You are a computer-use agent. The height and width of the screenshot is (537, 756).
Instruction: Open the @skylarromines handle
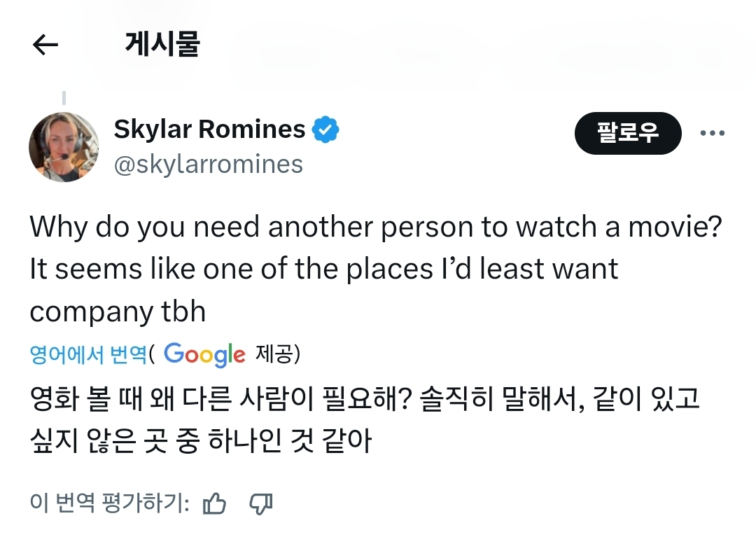coord(208,164)
